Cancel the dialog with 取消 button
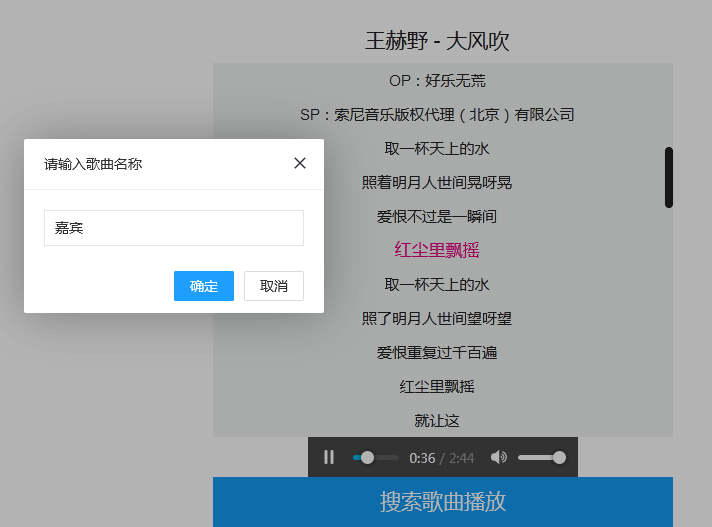This screenshot has height=527, width=712. pyautogui.click(x=274, y=286)
